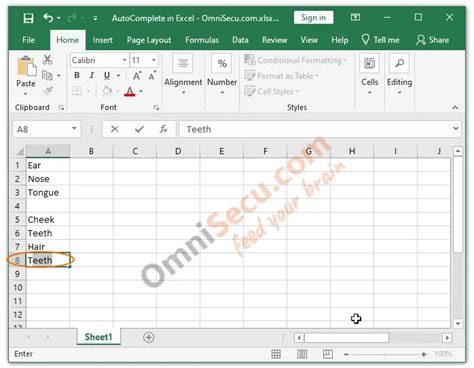This screenshot has height=368, width=474.
Task: Click vertical scrollbar down arrow
Action: 458,323
